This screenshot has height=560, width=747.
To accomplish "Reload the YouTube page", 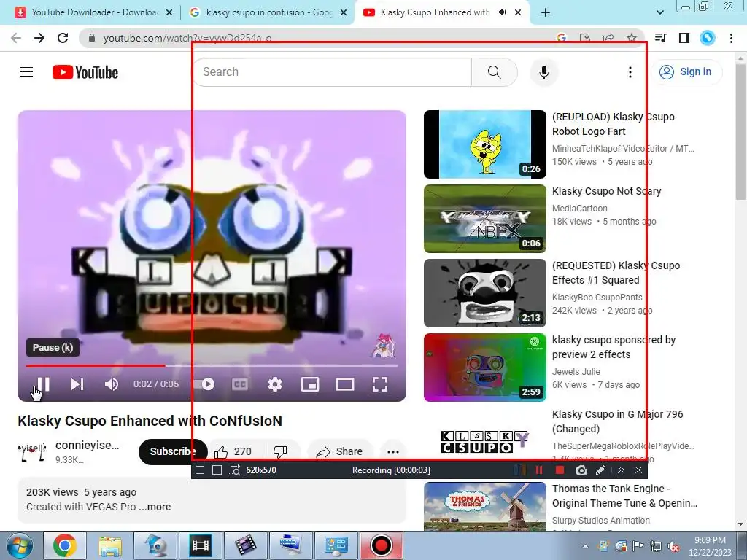I will pos(63,38).
